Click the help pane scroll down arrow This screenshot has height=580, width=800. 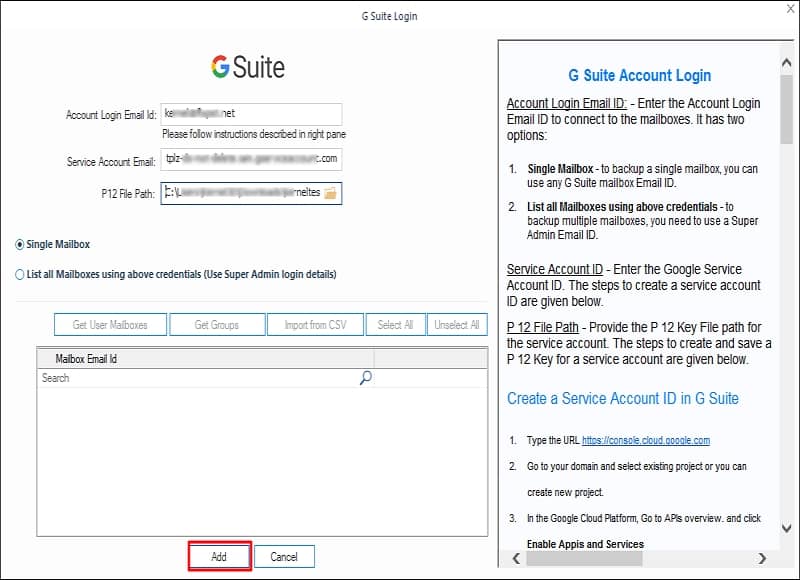click(x=786, y=528)
